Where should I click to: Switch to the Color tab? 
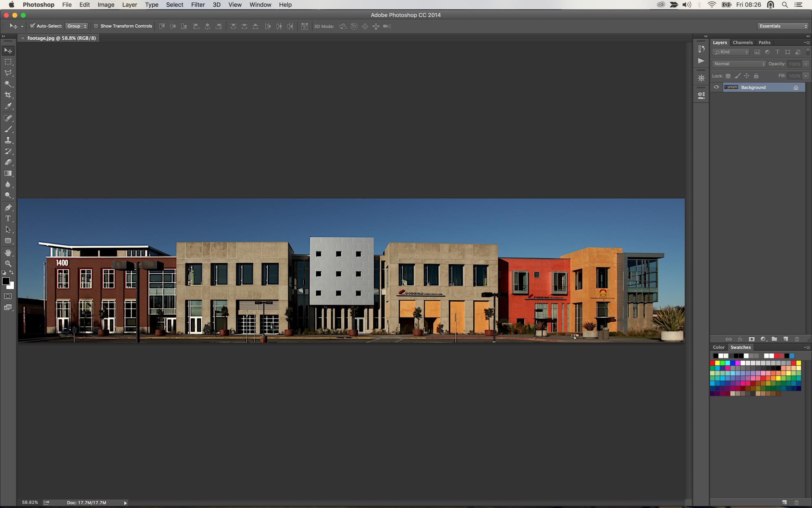point(719,347)
